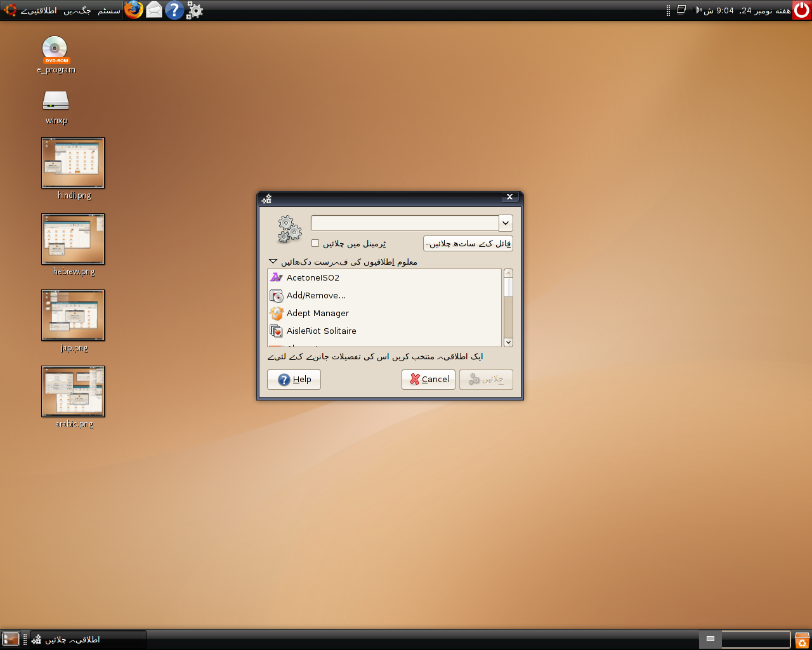This screenshot has width=812, height=650.
Task: Open the Places menu in top panel
Action: pyautogui.click(x=77, y=10)
